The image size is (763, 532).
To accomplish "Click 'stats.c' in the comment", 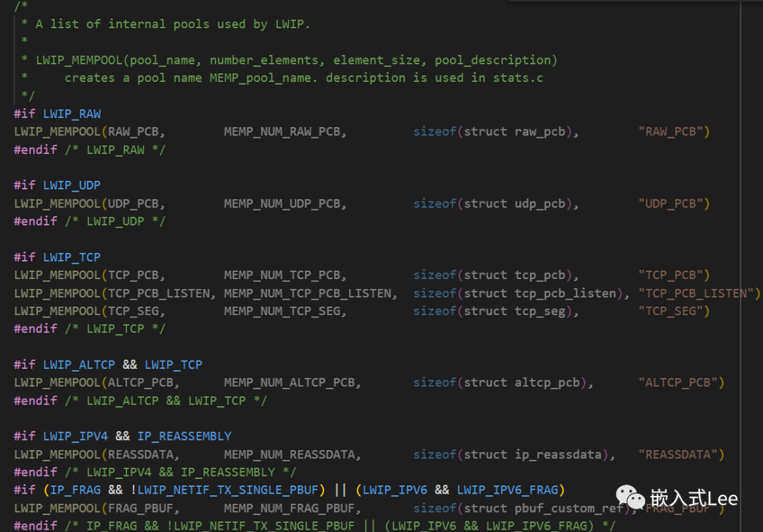I will coord(519,78).
